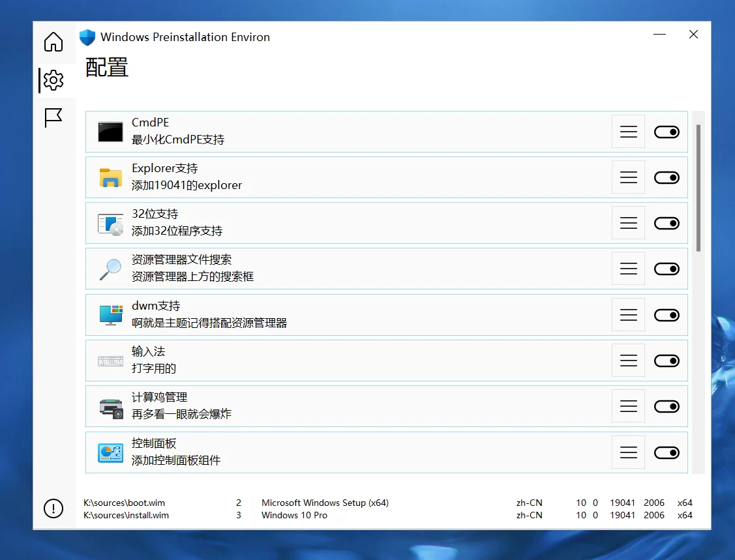Click the 资源管理器上方的搜索框 description
The width and height of the screenshot is (735, 560).
pos(192,276)
